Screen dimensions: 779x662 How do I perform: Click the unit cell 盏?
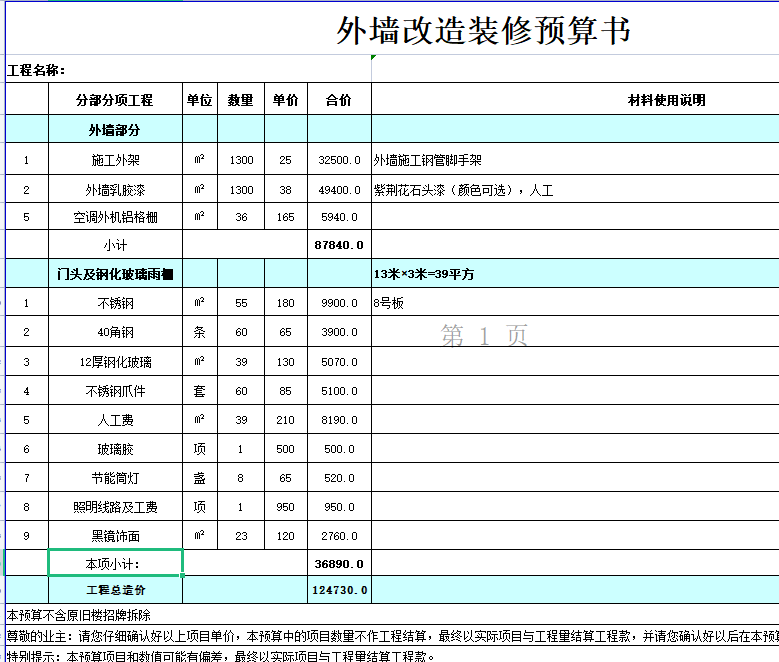(200, 478)
